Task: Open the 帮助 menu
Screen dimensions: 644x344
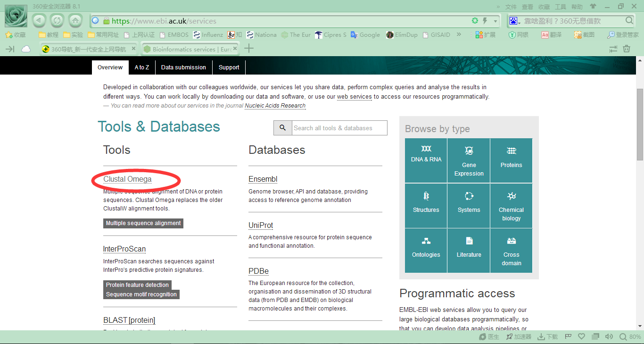Action: point(577,7)
